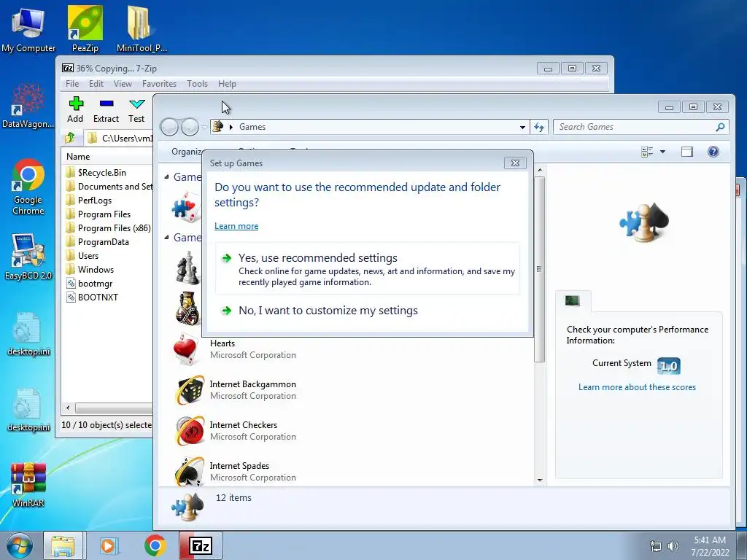
Task: Click the 7-Zip horizontal scrollbar left arrow
Action: 68,408
